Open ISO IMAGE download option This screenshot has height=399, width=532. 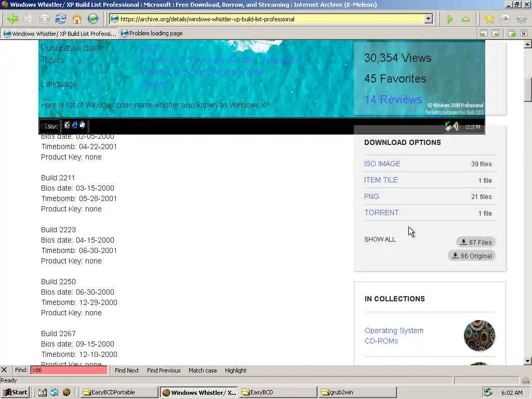tap(382, 164)
